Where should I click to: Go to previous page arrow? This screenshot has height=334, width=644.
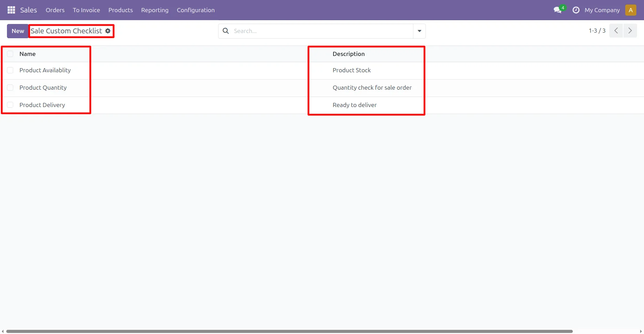click(616, 31)
